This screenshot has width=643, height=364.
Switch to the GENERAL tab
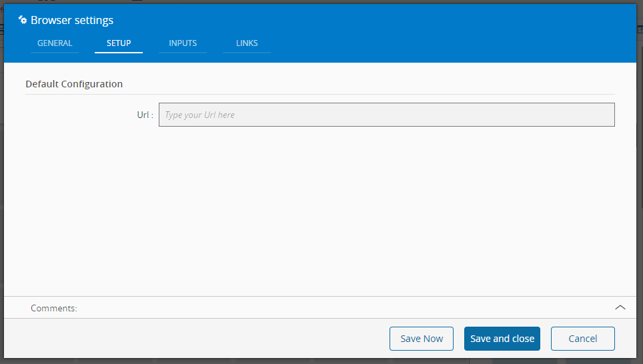pyautogui.click(x=55, y=43)
